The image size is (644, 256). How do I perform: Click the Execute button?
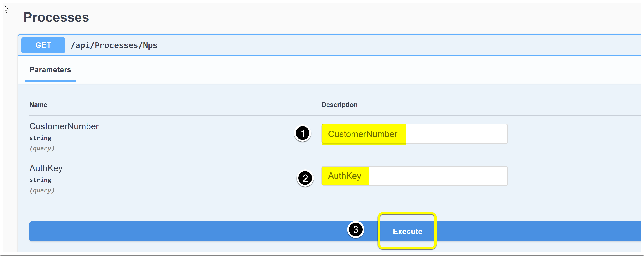coord(335,231)
